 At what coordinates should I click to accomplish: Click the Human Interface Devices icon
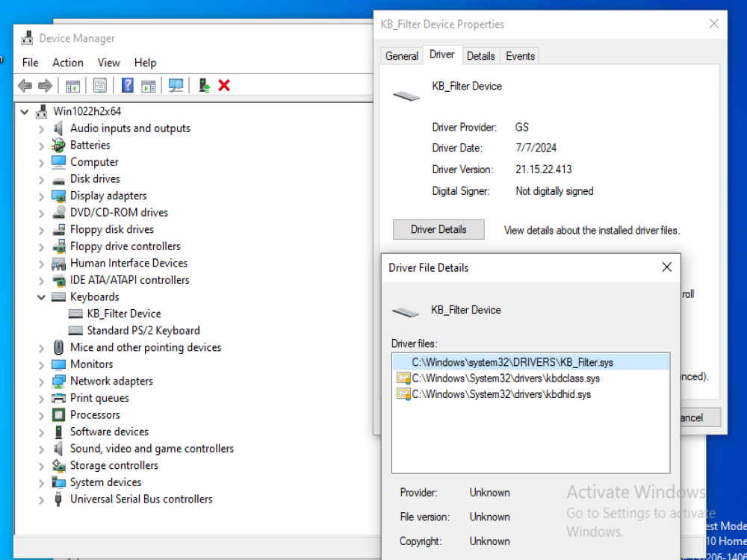(58, 264)
